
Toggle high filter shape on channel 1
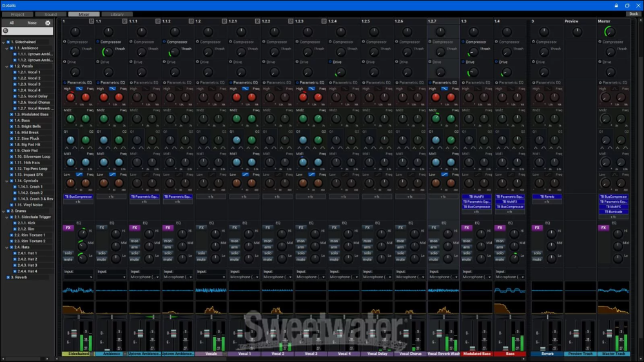pos(79,89)
